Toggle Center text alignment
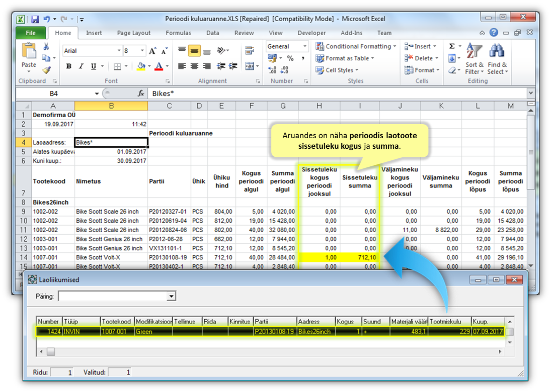The image size is (551, 392). click(194, 66)
